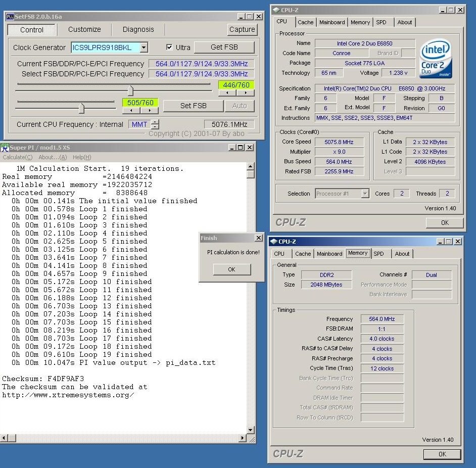This screenshot has height=468, width=476.
Task: Click the FSB:DRAM 1:1 value
Action: pyautogui.click(x=382, y=329)
